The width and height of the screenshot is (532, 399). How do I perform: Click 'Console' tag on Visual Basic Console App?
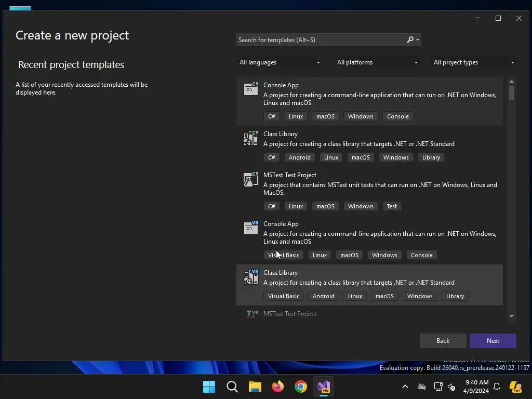(x=422, y=255)
